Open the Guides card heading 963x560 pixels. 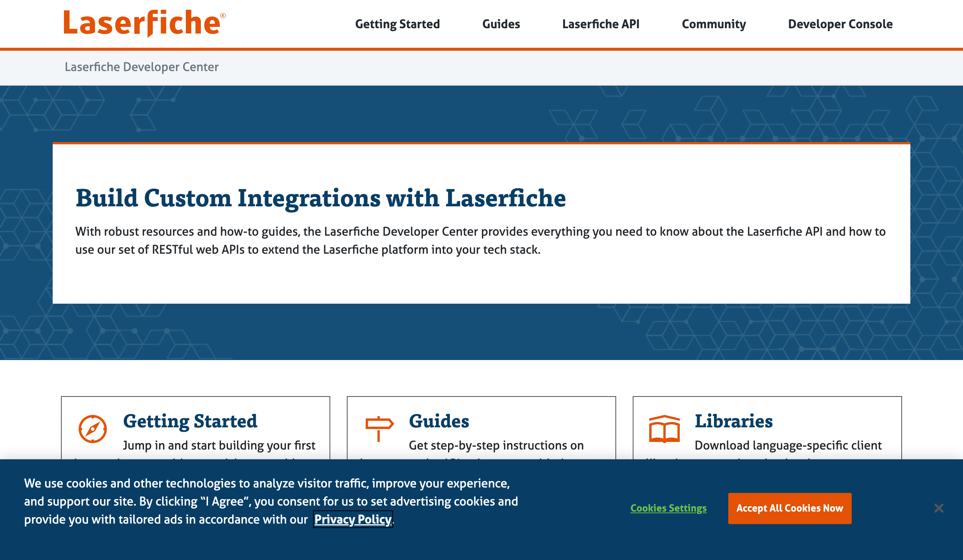439,421
